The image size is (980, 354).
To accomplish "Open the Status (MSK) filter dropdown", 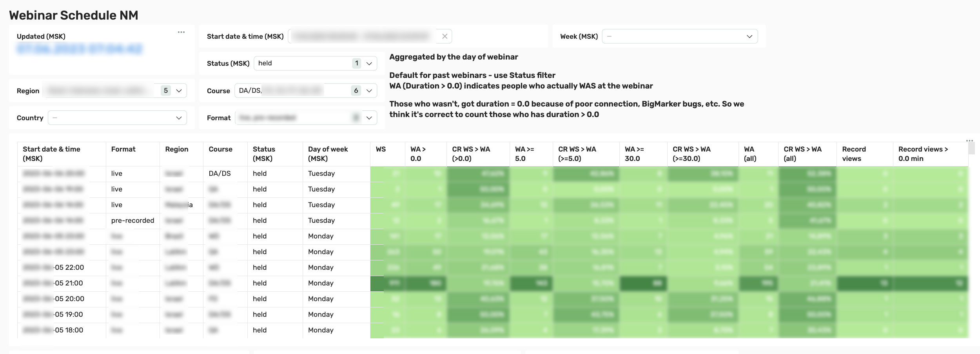I will pos(369,63).
